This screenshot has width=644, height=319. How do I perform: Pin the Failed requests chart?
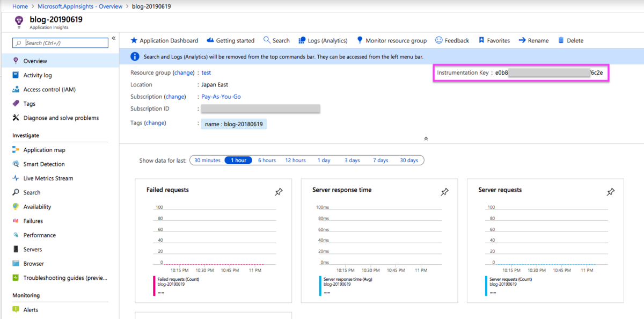click(279, 192)
